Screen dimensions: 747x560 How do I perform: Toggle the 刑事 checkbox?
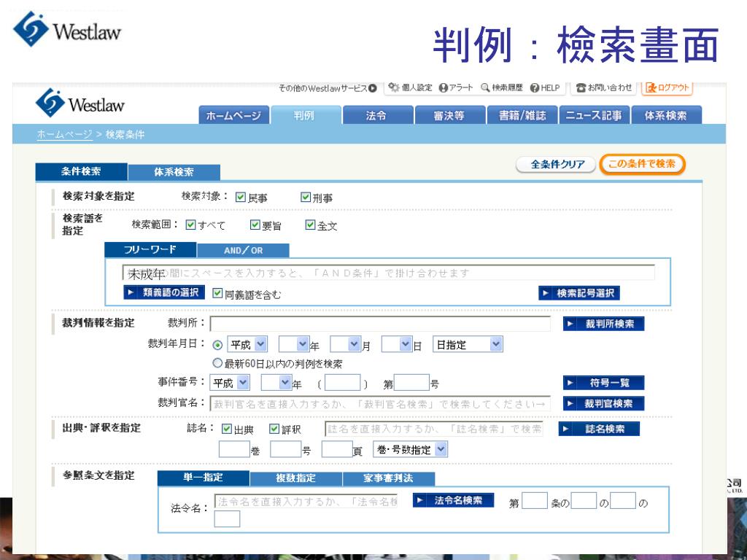click(306, 197)
